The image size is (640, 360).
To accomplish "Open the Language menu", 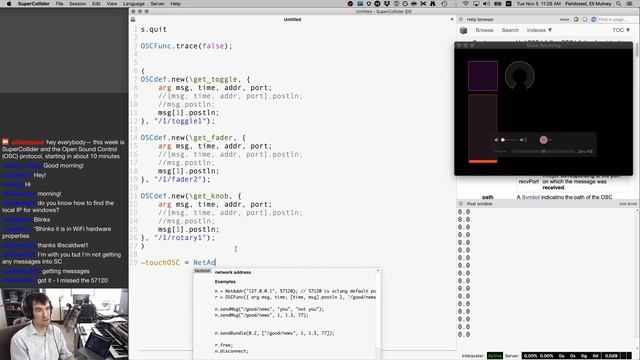I will 134,4.
